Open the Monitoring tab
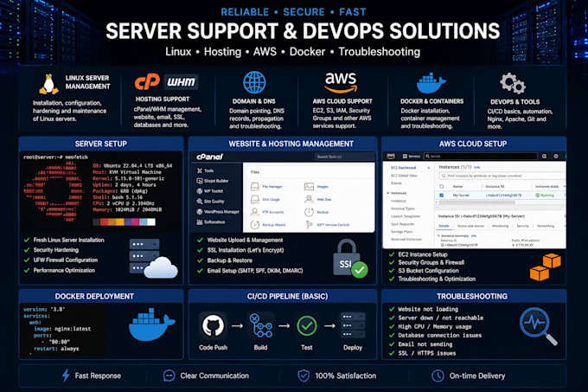Screen dimensions: 588x392 501,226
